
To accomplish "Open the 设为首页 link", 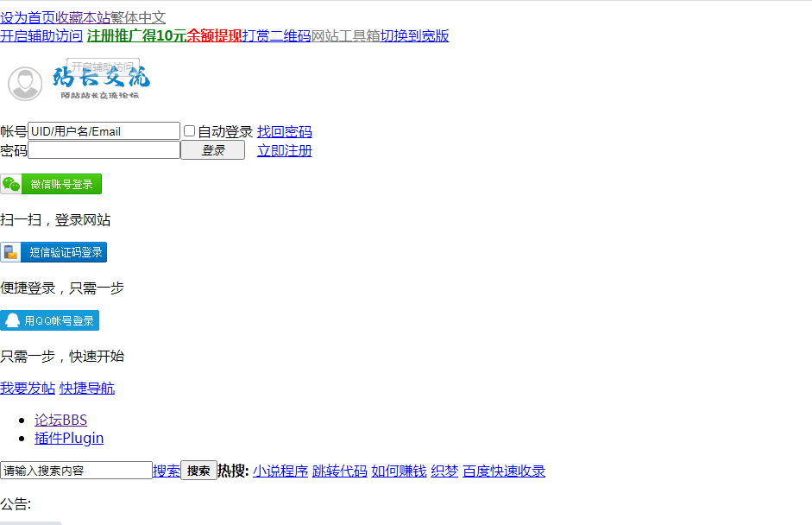I will 28,17.
